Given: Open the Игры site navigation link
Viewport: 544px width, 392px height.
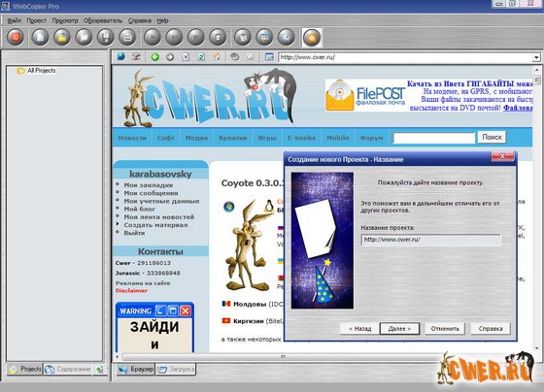Looking at the screenshot, I should pyautogui.click(x=267, y=138).
